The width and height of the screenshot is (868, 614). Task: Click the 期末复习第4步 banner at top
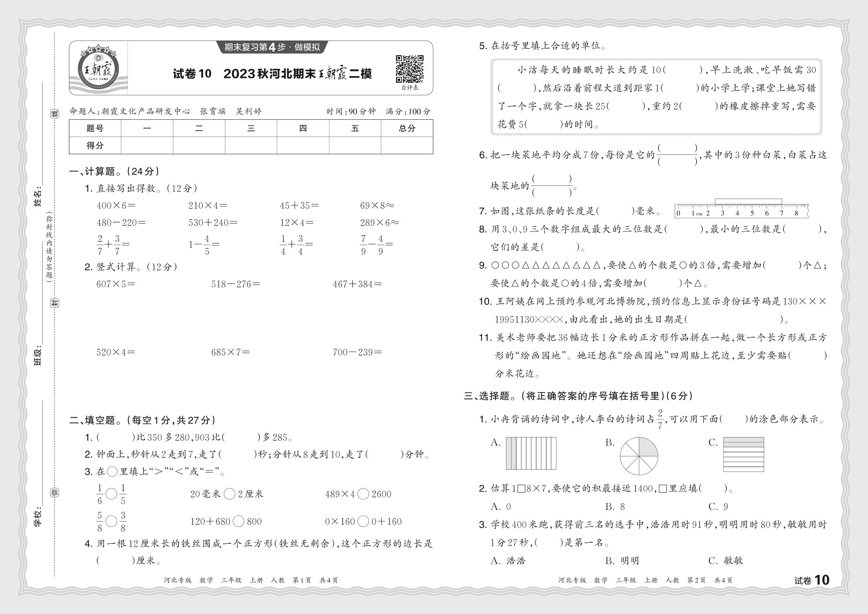tap(272, 47)
